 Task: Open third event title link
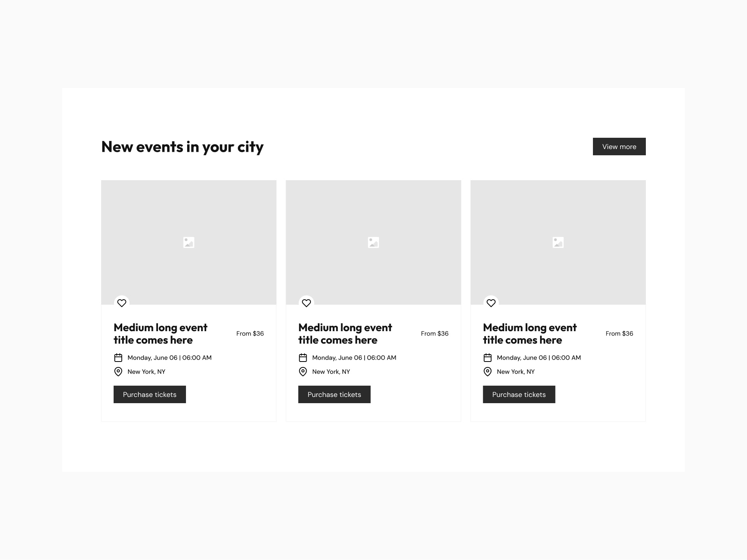pos(530,334)
